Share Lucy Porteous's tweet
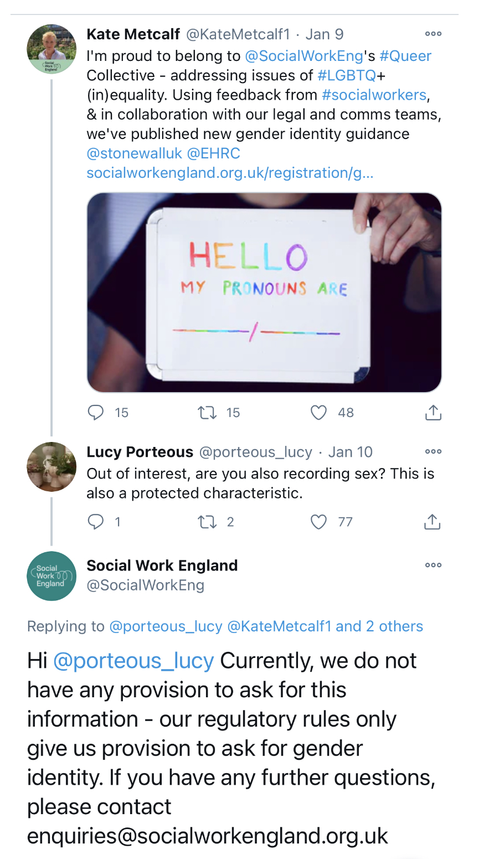 (x=432, y=522)
